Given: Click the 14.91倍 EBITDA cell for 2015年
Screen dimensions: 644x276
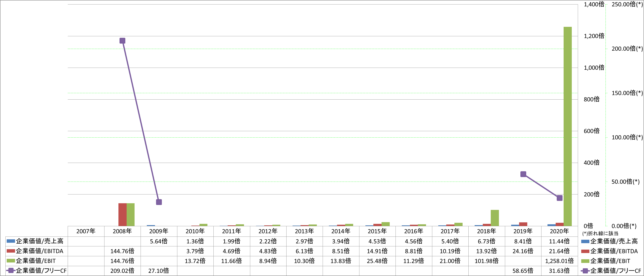Looking at the screenshot, I should point(377,251).
